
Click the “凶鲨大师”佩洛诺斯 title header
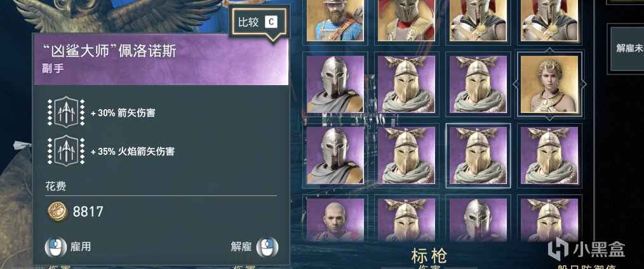click(110, 51)
